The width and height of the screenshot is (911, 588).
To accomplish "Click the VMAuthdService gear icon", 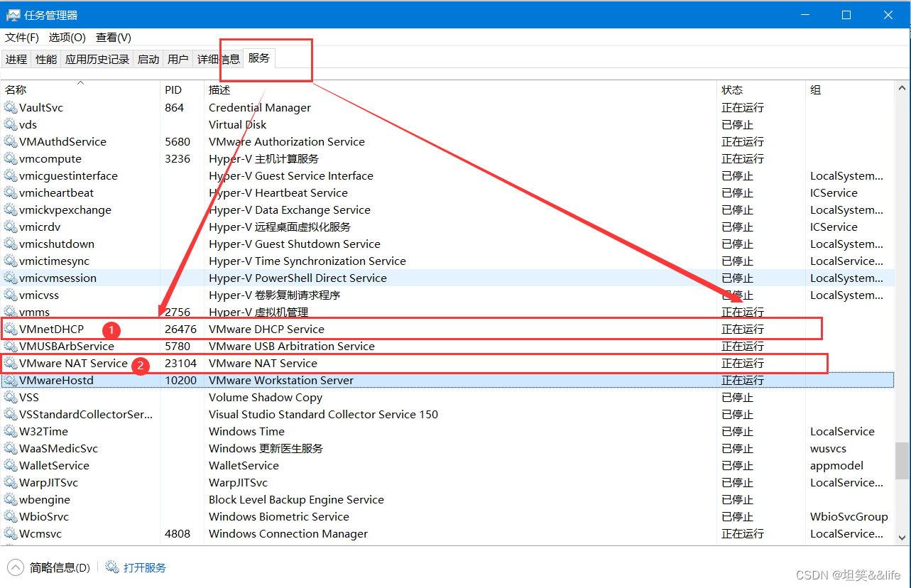I will point(10,142).
